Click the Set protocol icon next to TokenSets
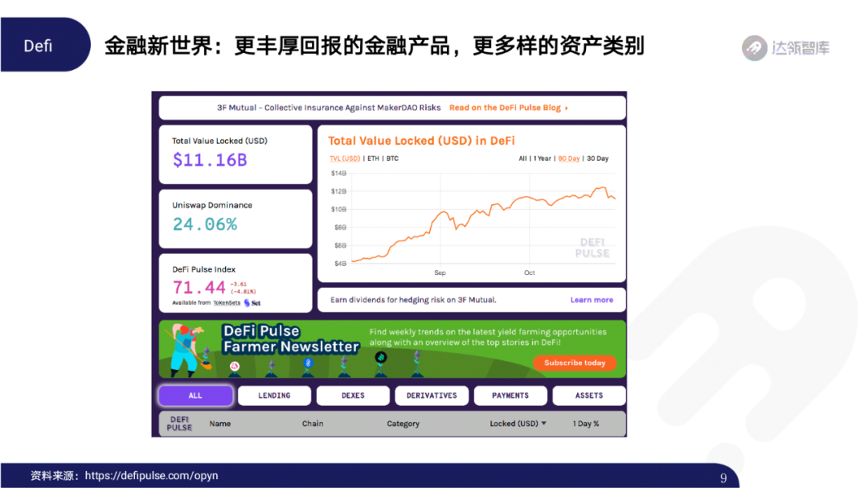 coord(246,302)
